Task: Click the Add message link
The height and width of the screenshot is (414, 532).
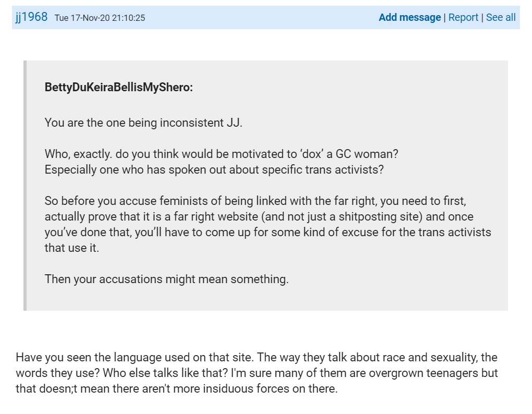Action: [410, 17]
